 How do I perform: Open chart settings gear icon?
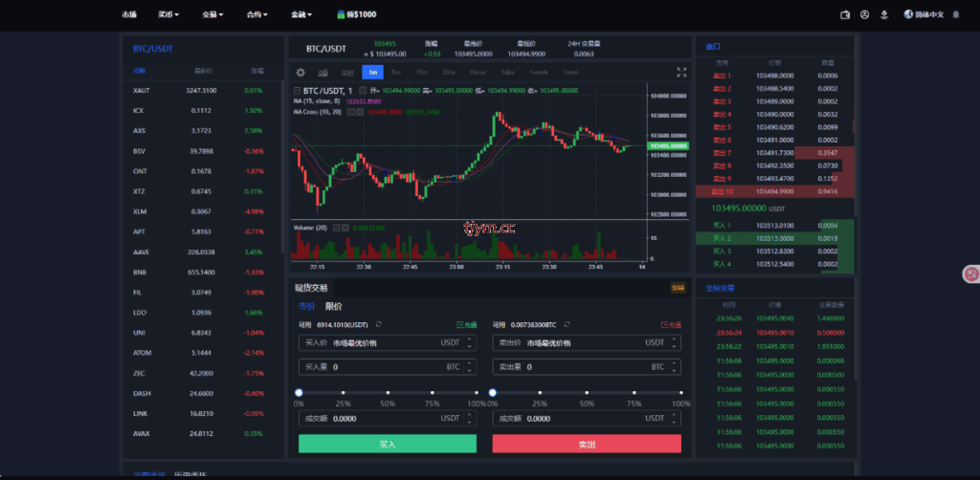[x=301, y=72]
